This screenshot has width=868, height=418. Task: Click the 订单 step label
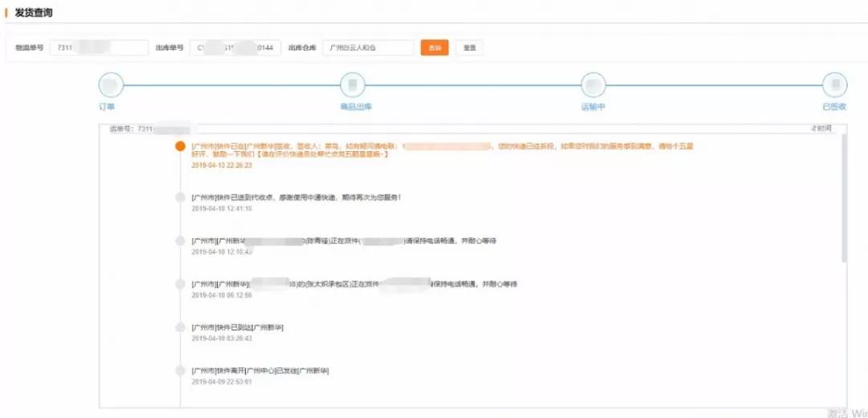107,106
